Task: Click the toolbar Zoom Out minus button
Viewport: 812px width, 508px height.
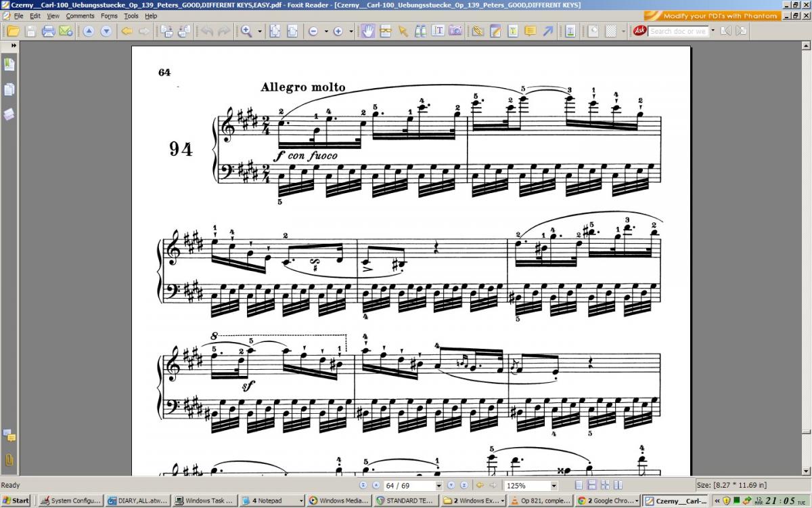Action: [313, 31]
